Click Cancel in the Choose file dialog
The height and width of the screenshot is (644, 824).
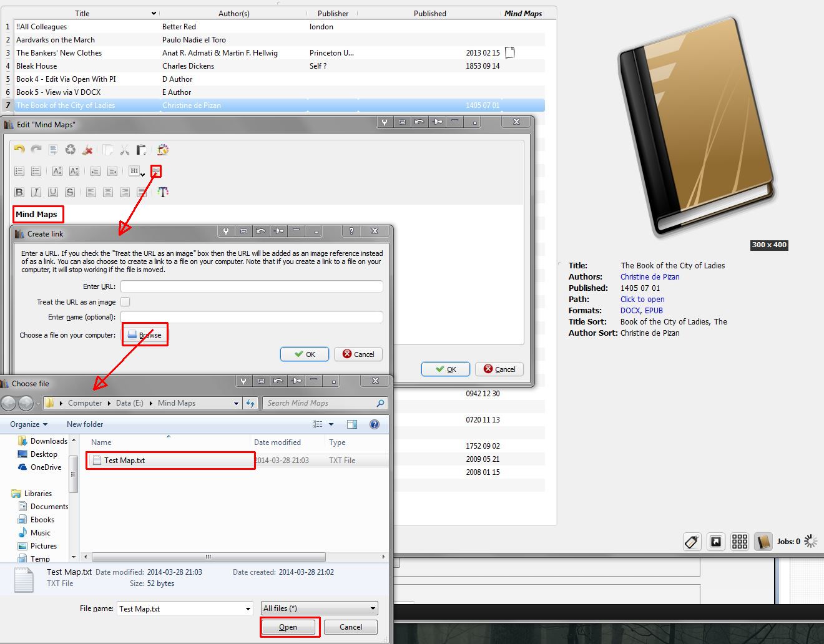pyautogui.click(x=351, y=627)
